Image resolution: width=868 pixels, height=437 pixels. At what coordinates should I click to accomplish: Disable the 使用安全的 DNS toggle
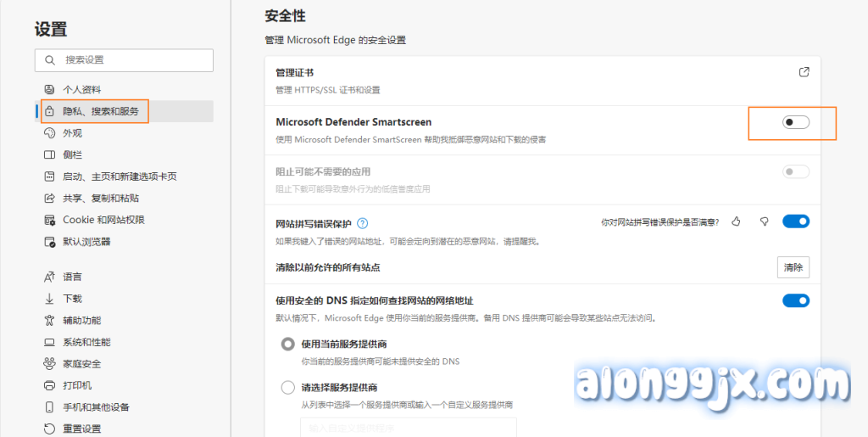click(795, 300)
